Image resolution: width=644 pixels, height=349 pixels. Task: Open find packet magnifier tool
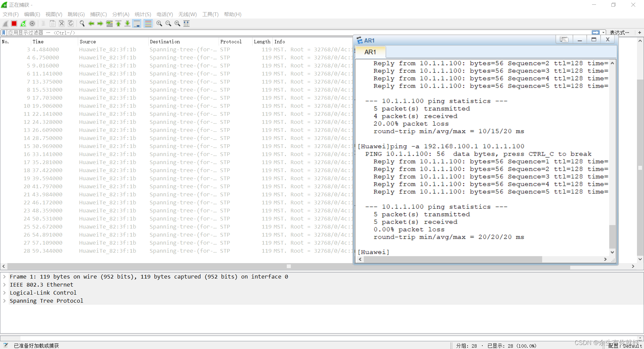tap(82, 23)
